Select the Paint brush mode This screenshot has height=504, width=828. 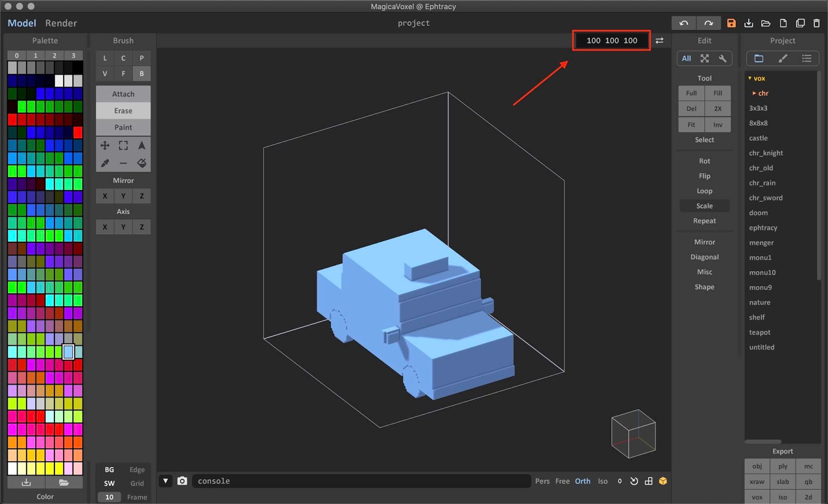(123, 127)
